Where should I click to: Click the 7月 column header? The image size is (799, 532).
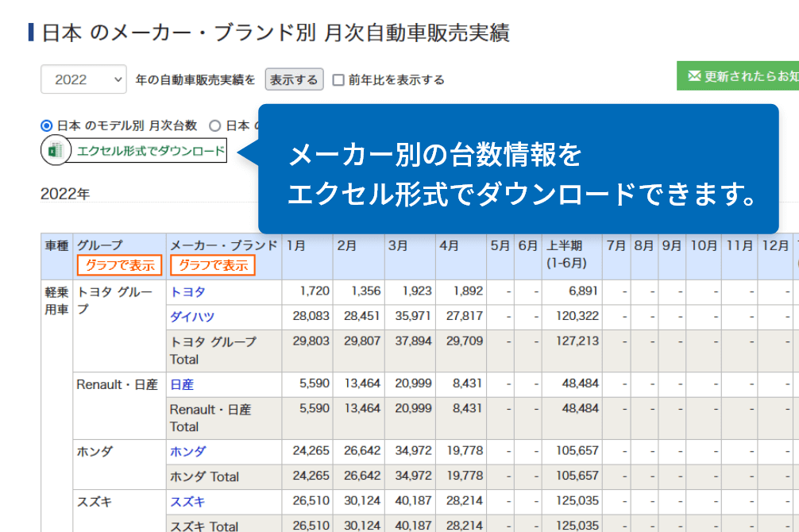pyautogui.click(x=616, y=256)
